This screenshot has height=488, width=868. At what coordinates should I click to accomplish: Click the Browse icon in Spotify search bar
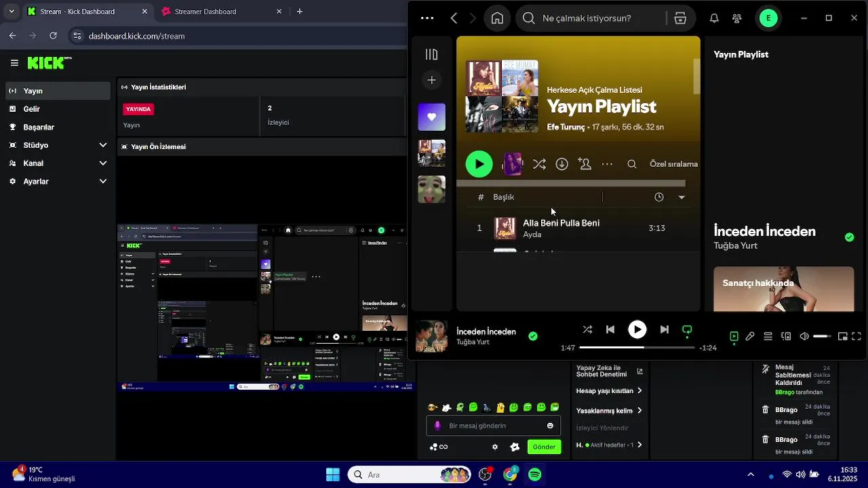pyautogui.click(x=680, y=18)
